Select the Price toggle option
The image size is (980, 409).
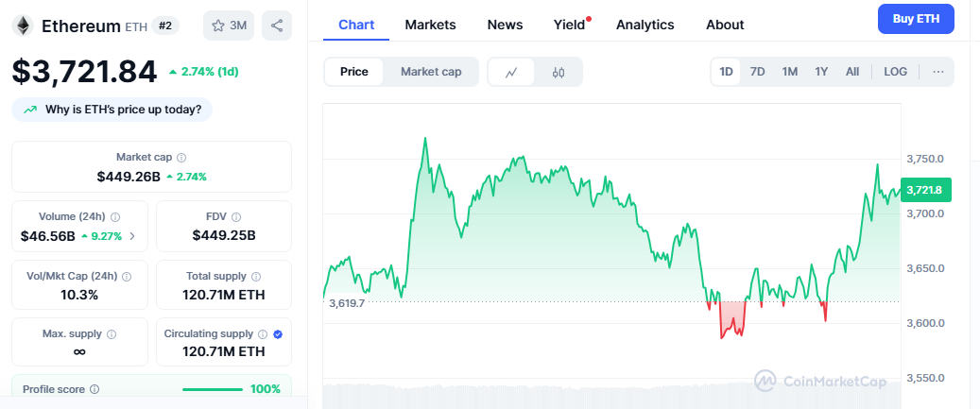[x=354, y=72]
